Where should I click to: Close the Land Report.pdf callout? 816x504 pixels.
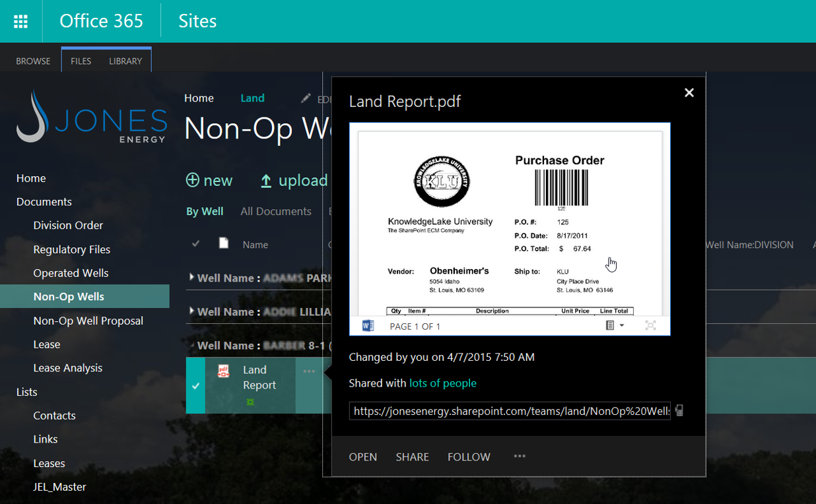(689, 93)
